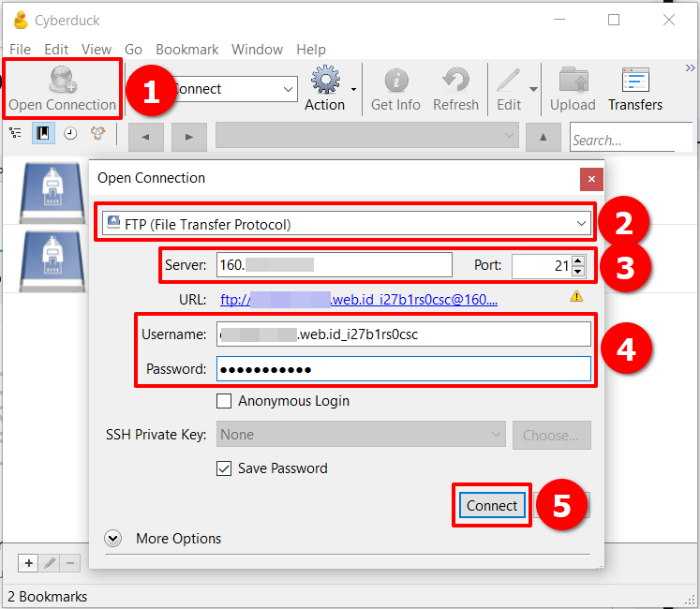
Task: Switch to outline view icon
Action: click(15, 133)
